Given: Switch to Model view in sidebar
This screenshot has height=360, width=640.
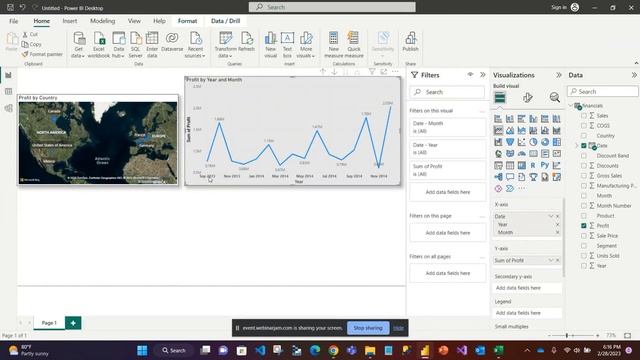Looking at the screenshot, I should (8, 108).
